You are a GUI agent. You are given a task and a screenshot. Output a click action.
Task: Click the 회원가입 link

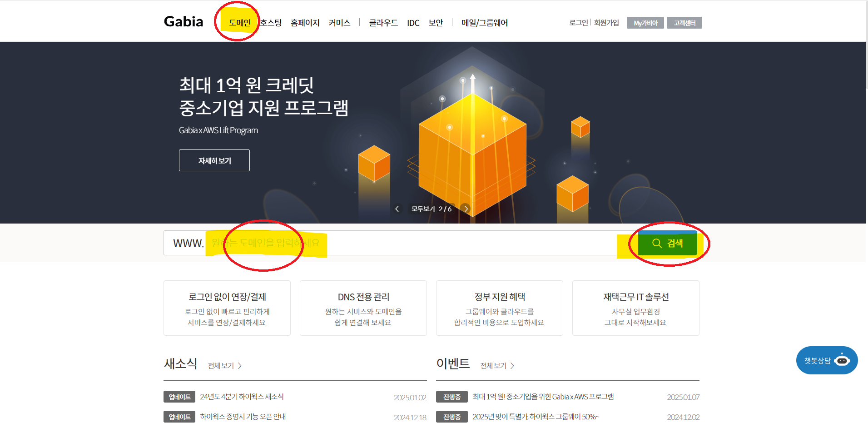[606, 23]
